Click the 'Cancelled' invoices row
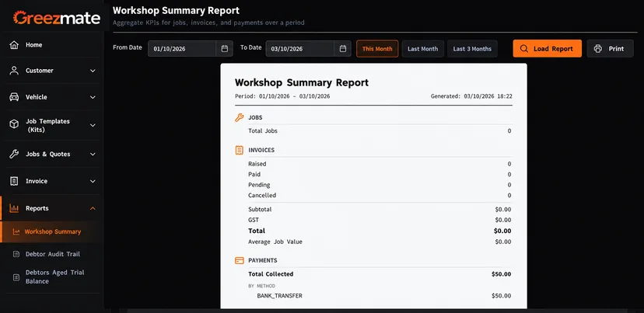Image resolution: width=644 pixels, height=313 pixels. [x=380, y=196]
